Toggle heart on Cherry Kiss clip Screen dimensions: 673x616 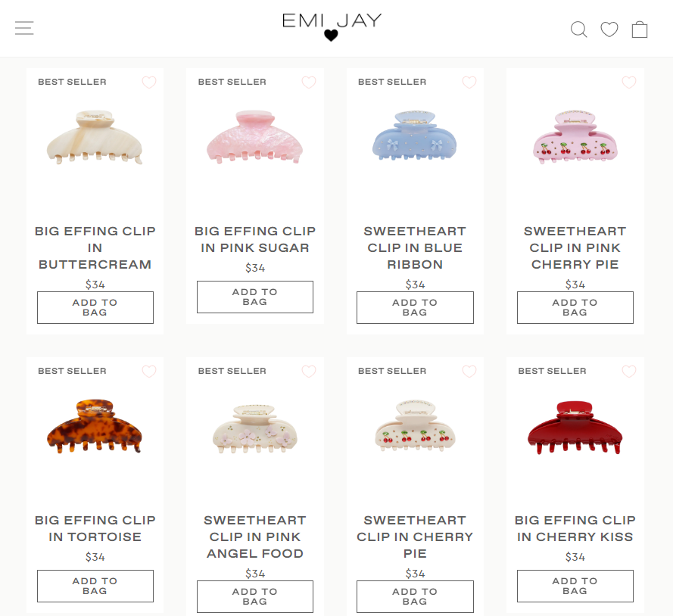tap(629, 371)
